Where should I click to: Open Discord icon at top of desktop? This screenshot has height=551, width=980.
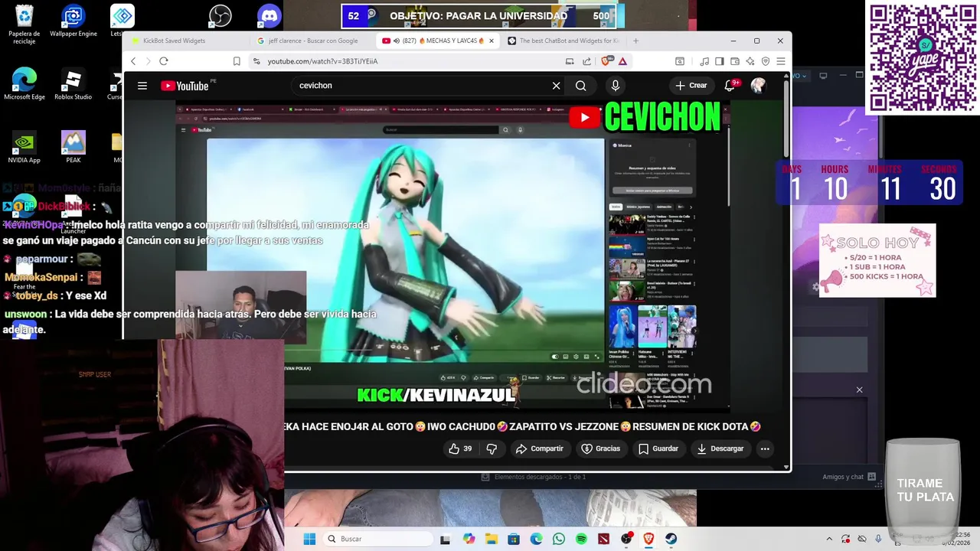coord(269,15)
